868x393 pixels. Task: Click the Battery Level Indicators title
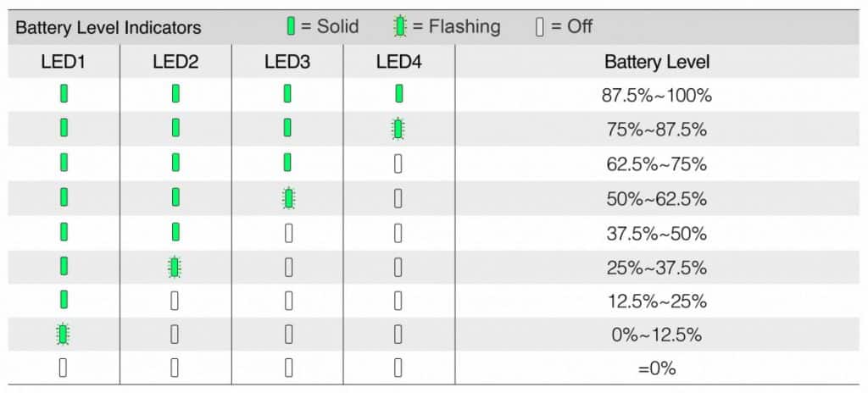click(x=108, y=28)
